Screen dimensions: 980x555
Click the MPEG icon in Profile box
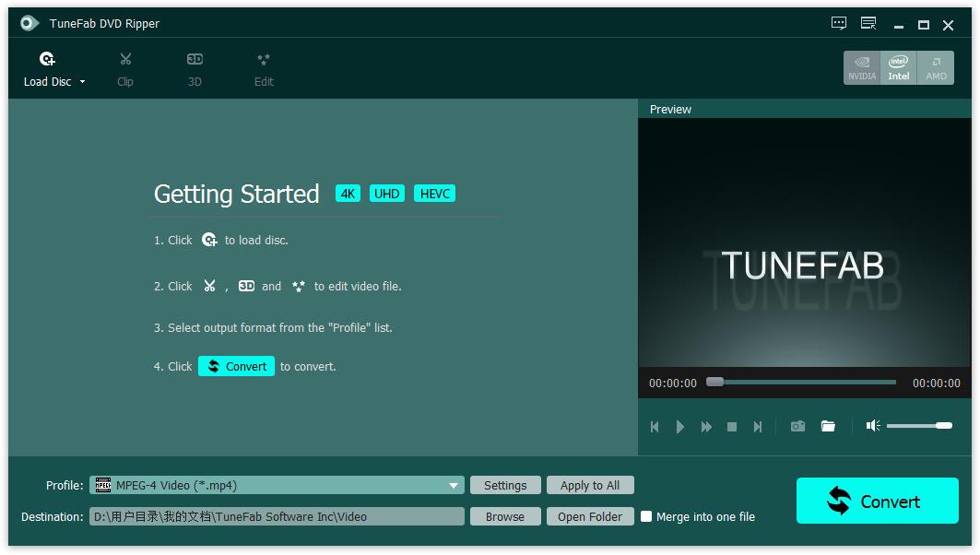pyautogui.click(x=103, y=485)
